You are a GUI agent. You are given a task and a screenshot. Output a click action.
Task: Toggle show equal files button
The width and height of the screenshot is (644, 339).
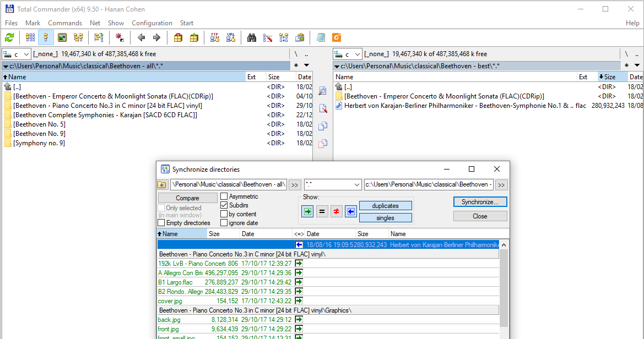click(x=322, y=211)
